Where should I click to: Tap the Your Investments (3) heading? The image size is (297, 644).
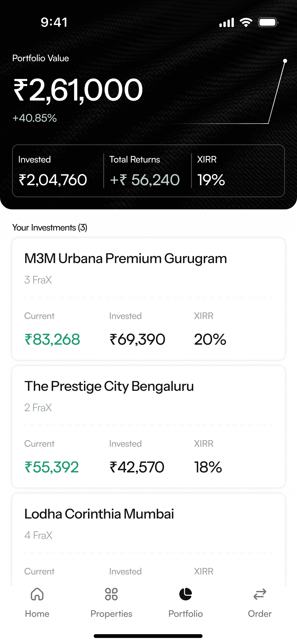[x=50, y=228]
